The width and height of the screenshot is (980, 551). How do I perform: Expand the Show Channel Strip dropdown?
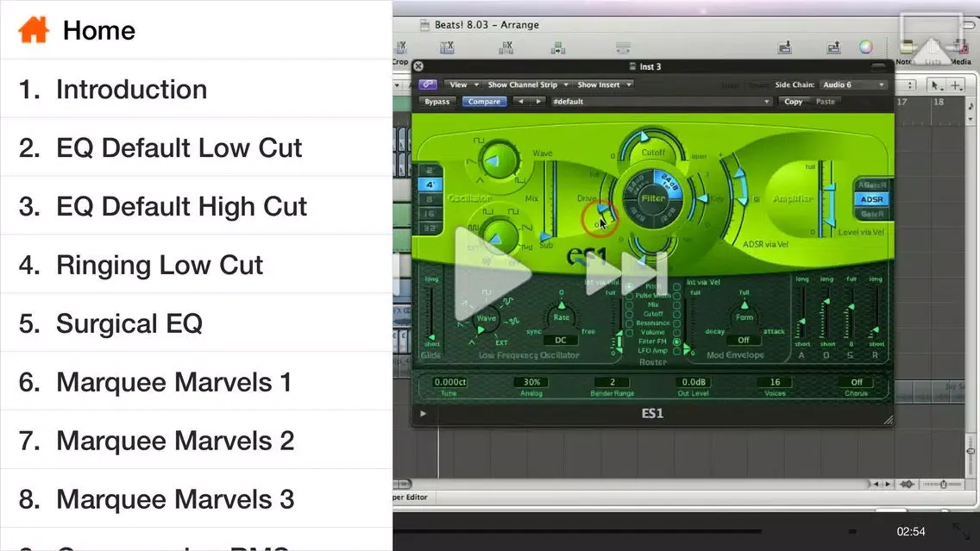[528, 85]
